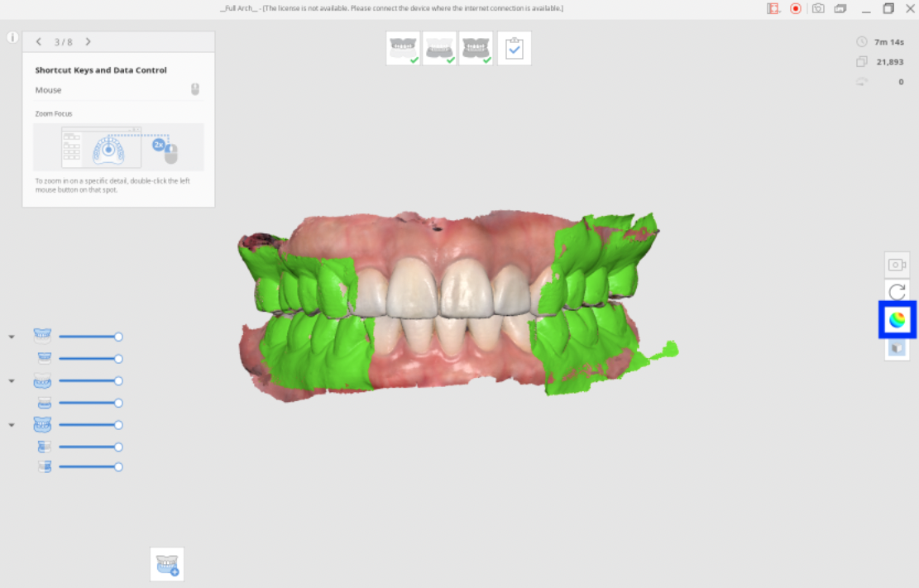Toggle the rainbow reliability map view
The height and width of the screenshot is (588, 919).
897,320
